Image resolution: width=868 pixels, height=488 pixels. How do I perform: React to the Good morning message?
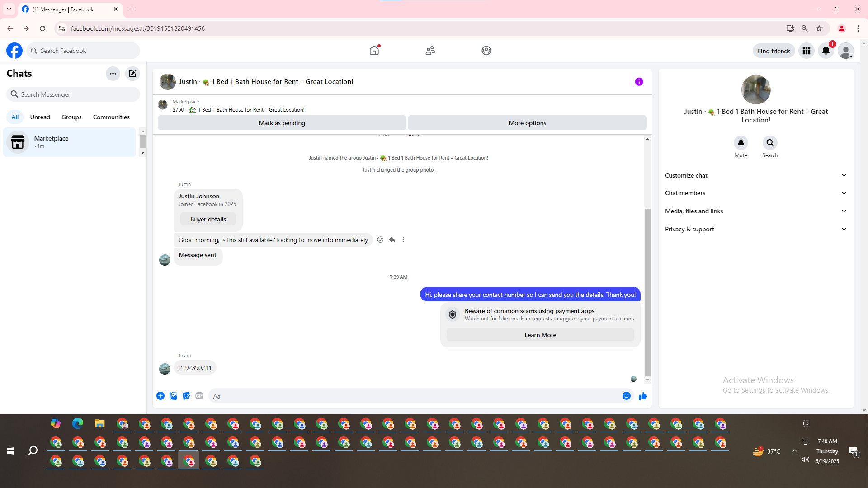click(x=380, y=240)
